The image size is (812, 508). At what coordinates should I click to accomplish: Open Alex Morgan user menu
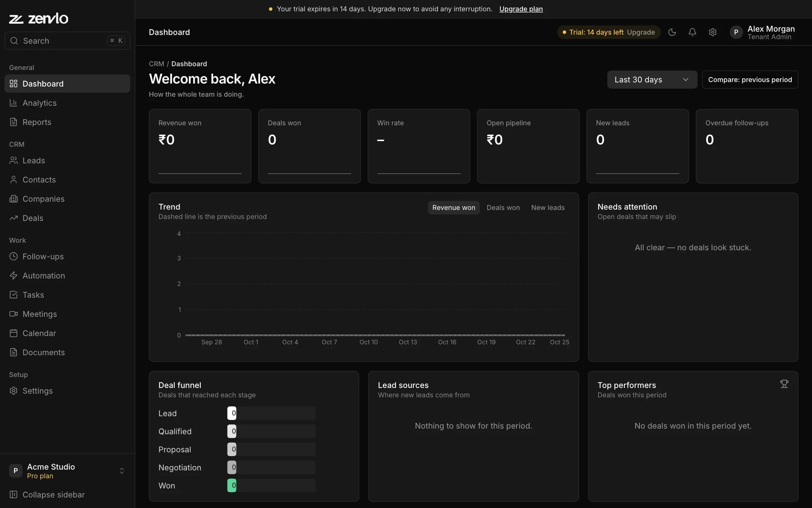point(763,32)
